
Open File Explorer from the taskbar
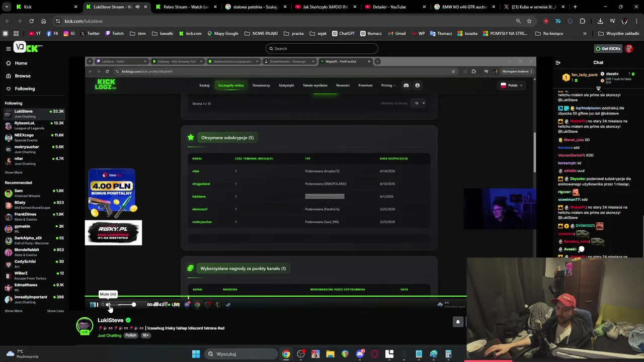coord(330,354)
